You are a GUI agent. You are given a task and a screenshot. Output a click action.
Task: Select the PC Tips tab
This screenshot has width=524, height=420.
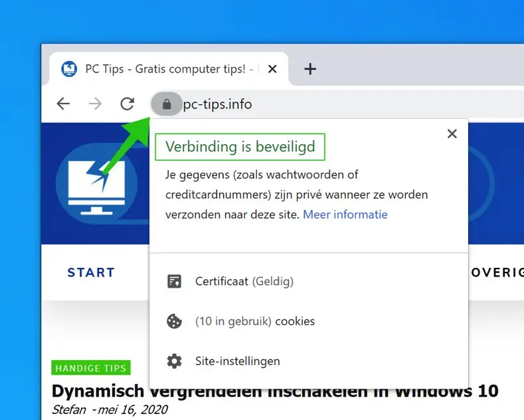click(169, 69)
